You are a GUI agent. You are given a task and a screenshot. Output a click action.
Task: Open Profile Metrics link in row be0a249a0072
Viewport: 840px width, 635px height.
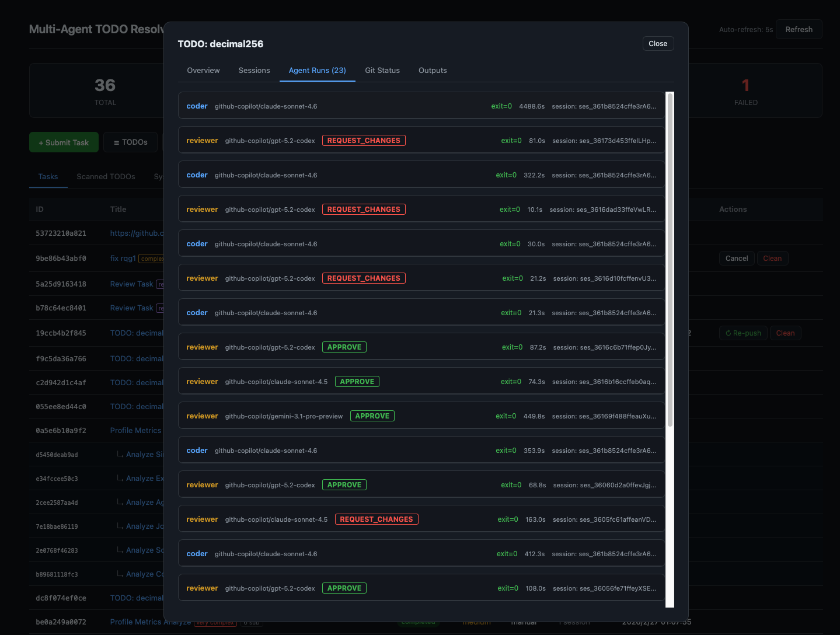coord(150,622)
